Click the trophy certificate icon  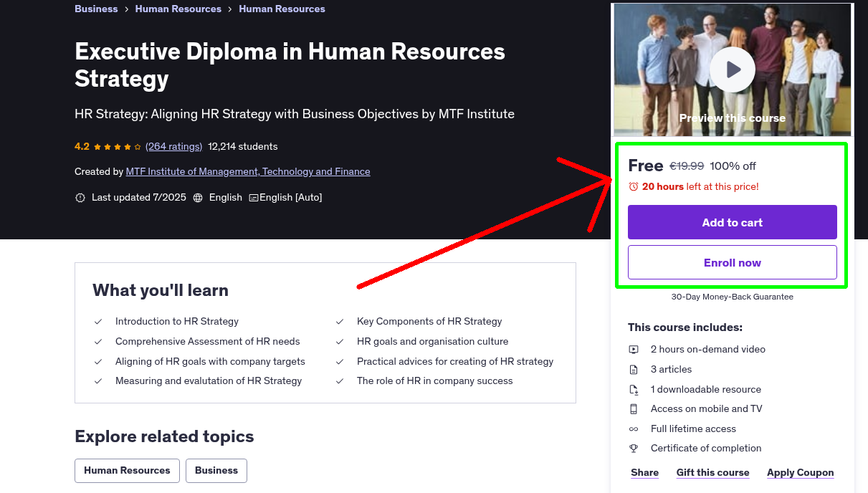tap(634, 449)
